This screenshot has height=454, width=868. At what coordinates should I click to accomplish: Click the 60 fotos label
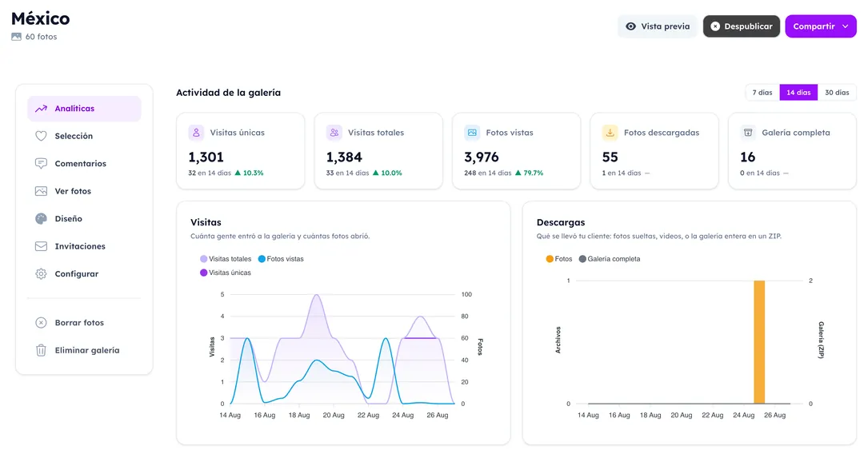click(41, 37)
